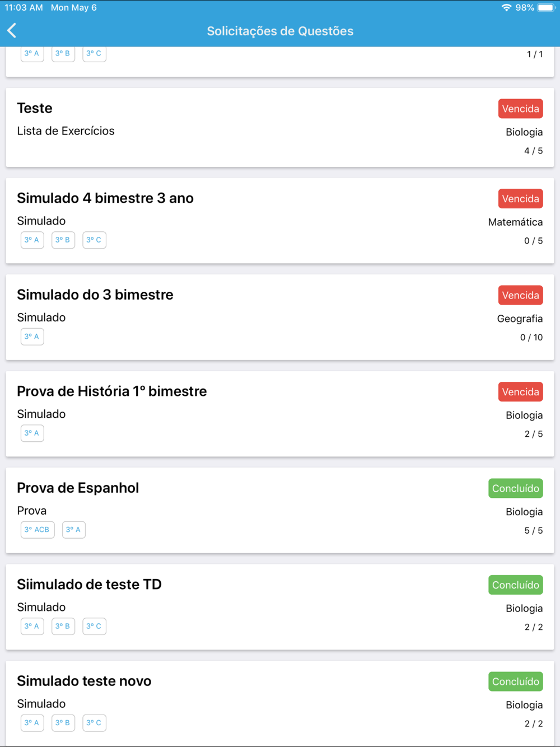Select 3º A tag under Simulado do 3 bimestre
560x747 pixels.
[x=32, y=337]
